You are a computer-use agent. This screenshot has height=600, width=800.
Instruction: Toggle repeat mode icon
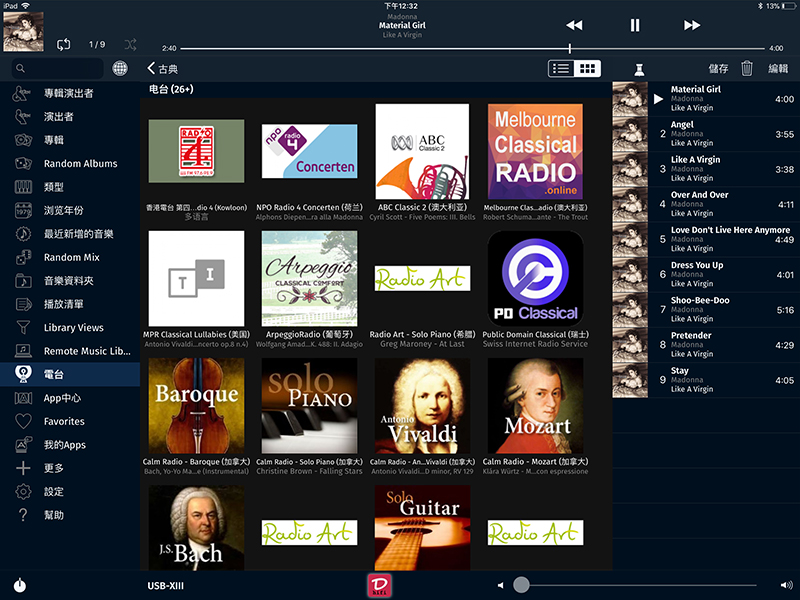click(64, 44)
